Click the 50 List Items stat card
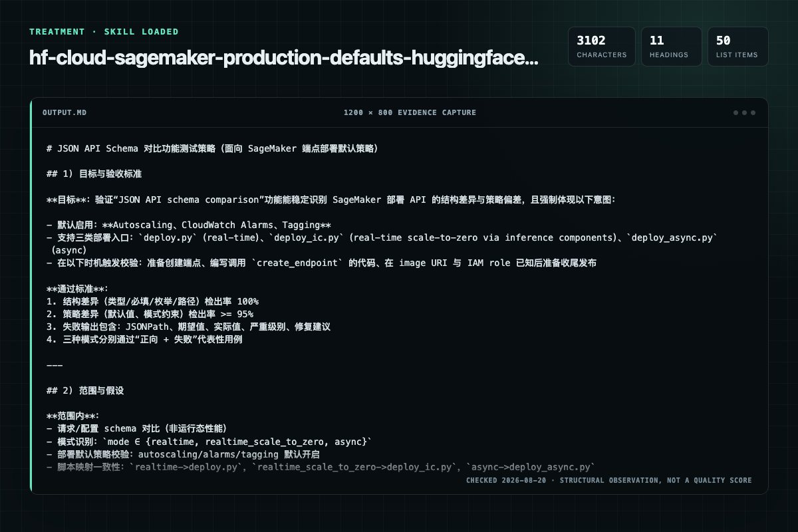Screen dimensions: 798x532 [737, 47]
